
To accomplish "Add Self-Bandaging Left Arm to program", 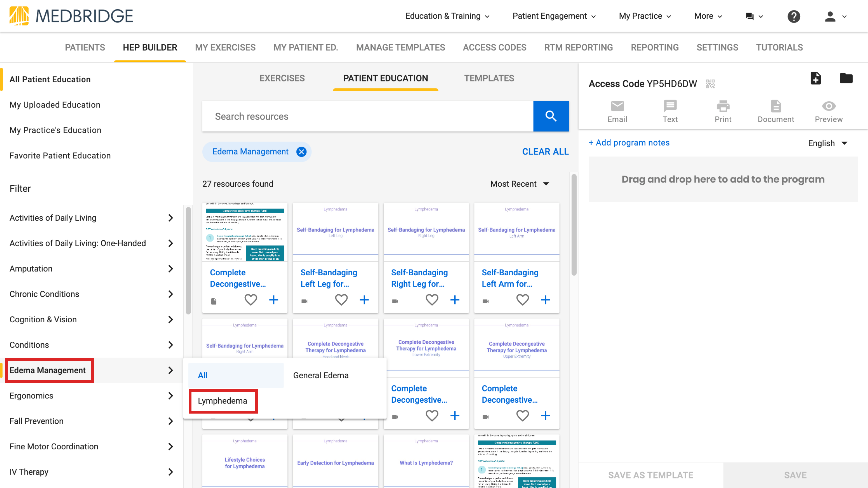I will (546, 300).
